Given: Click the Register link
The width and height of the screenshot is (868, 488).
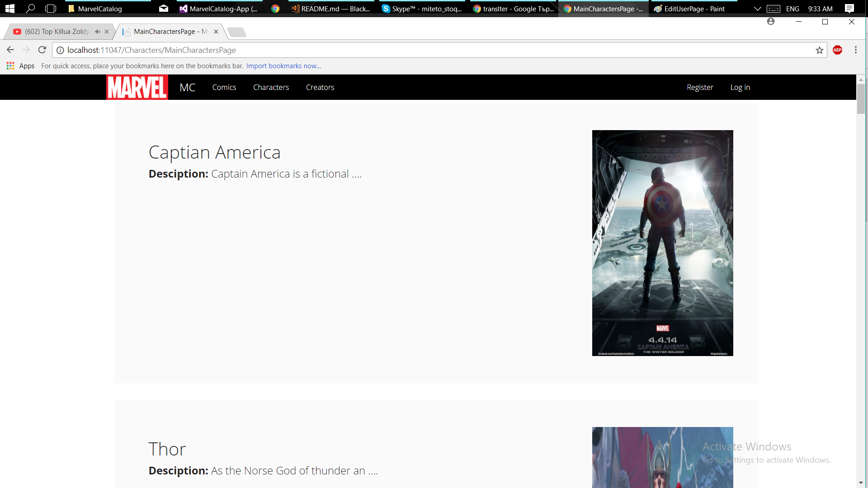Looking at the screenshot, I should pos(699,87).
